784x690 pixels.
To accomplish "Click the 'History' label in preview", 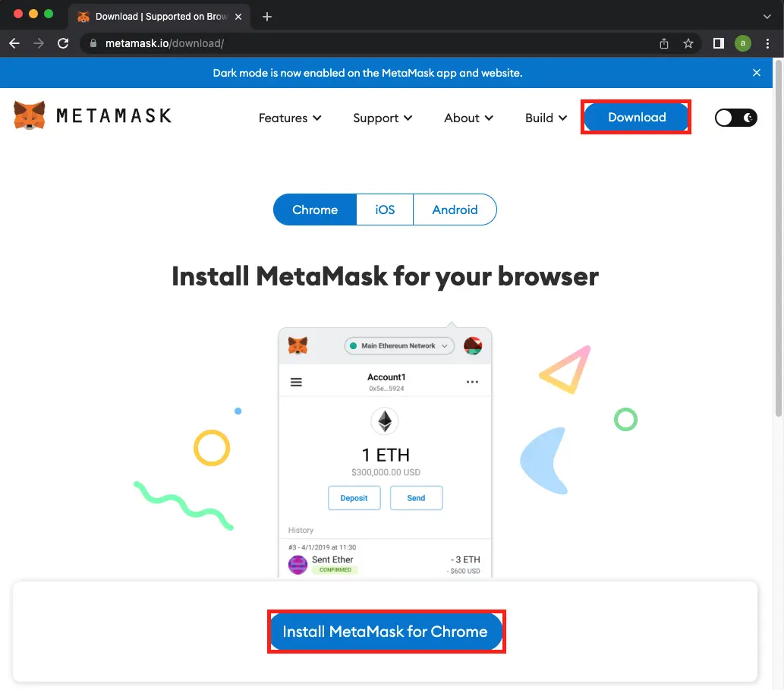I will click(x=301, y=530).
